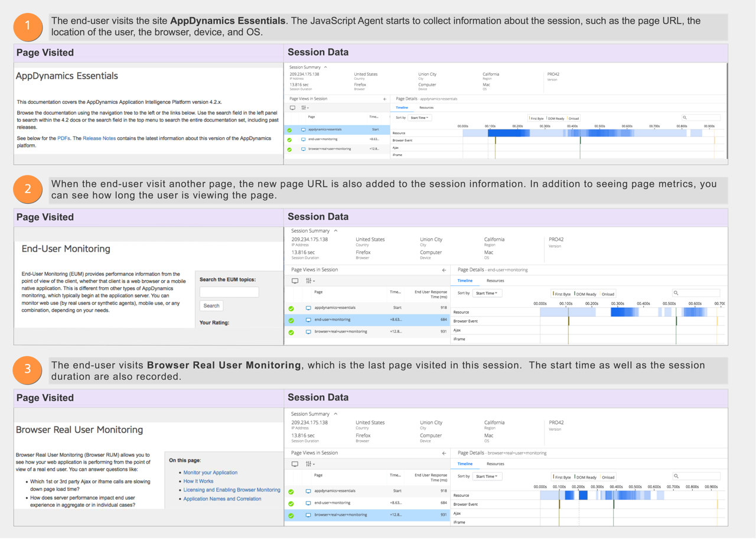Collapse Session Summary beside Browser Real User Monitoring page

click(x=335, y=414)
